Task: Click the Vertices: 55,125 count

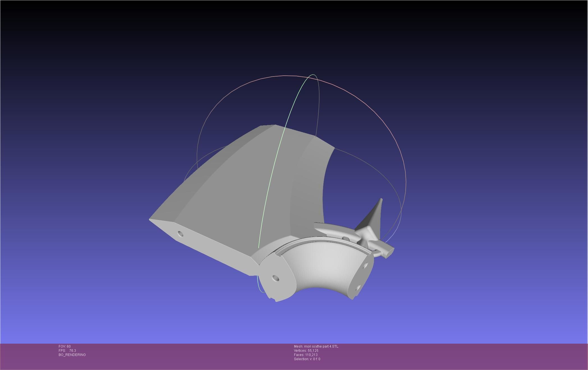Action: 306,351
